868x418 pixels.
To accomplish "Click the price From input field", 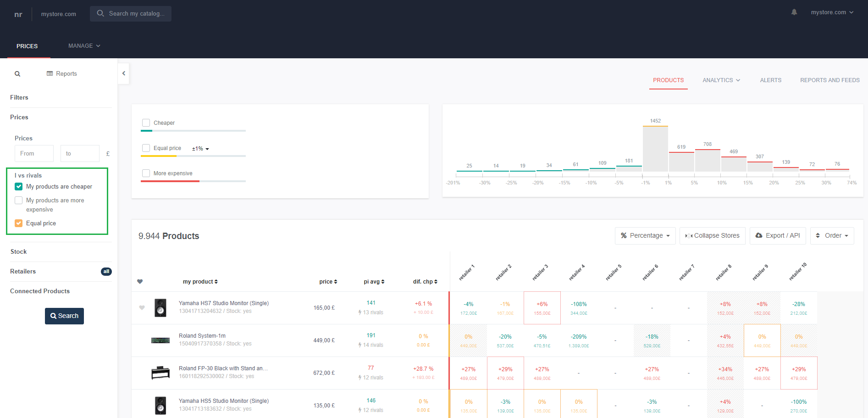I will (x=34, y=154).
